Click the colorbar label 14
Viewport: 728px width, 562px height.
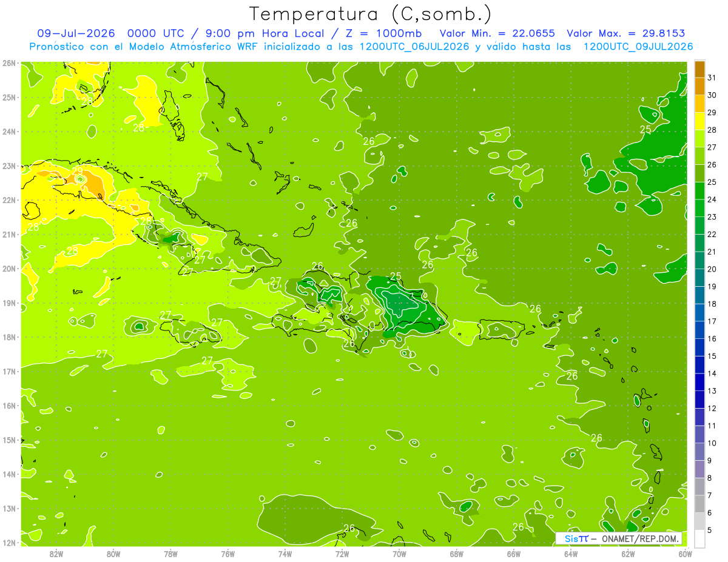pos(712,373)
